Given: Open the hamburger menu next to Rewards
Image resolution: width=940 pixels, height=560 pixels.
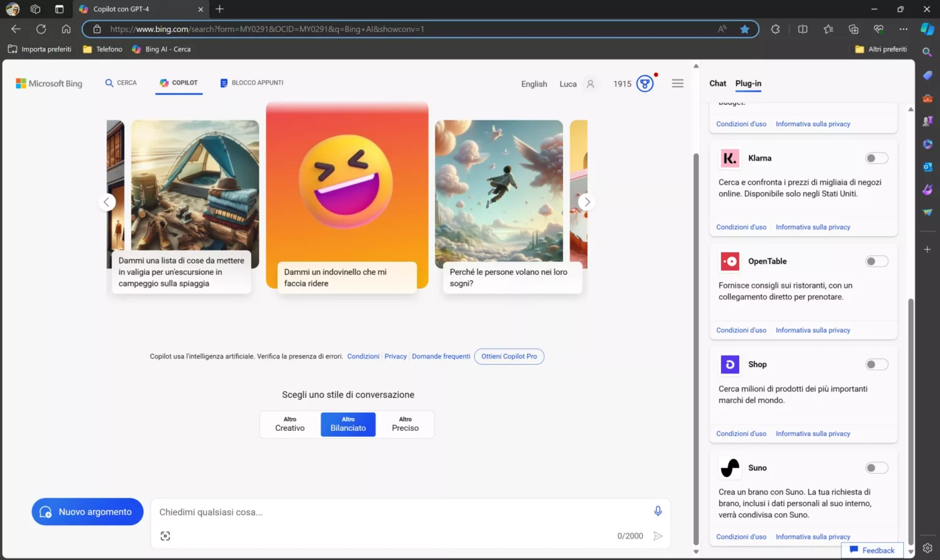Looking at the screenshot, I should [677, 83].
